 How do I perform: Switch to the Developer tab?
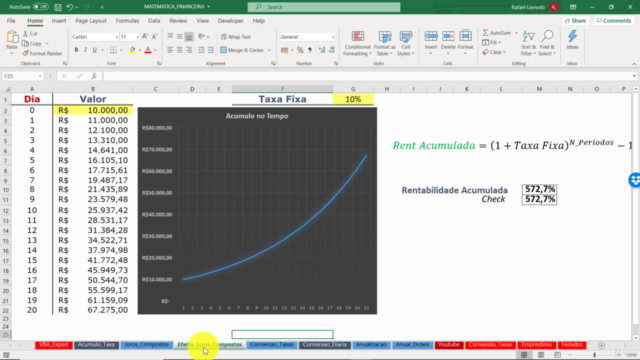pos(230,20)
